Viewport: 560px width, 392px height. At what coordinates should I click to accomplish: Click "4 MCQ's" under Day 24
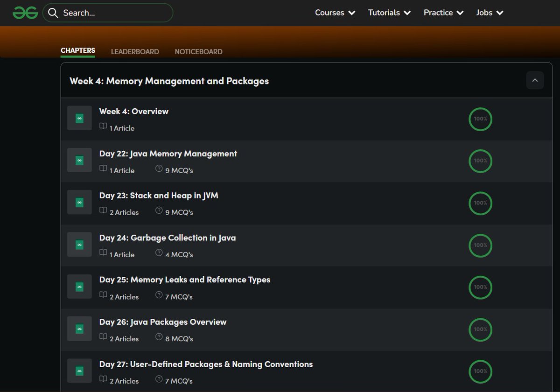[179, 254]
